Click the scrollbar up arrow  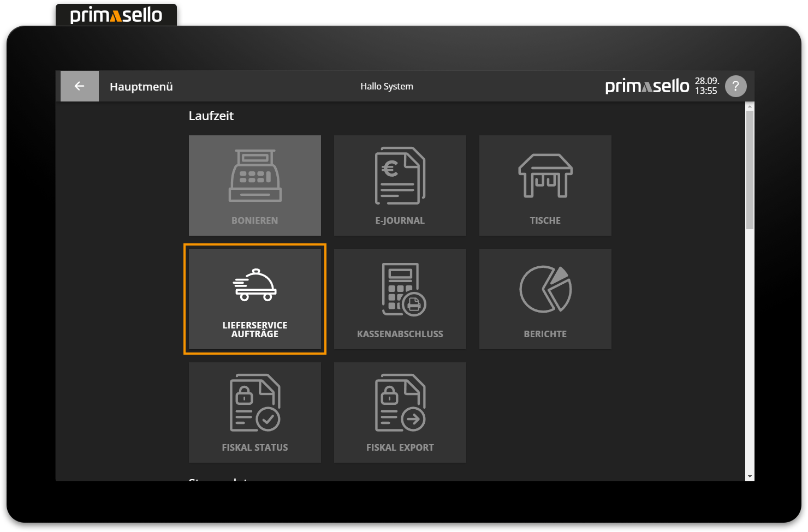750,106
